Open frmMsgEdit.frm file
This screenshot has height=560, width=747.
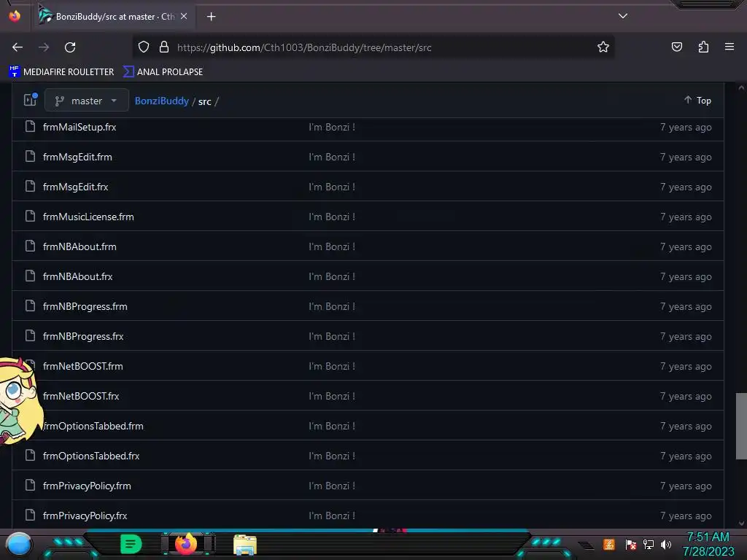pos(77,157)
